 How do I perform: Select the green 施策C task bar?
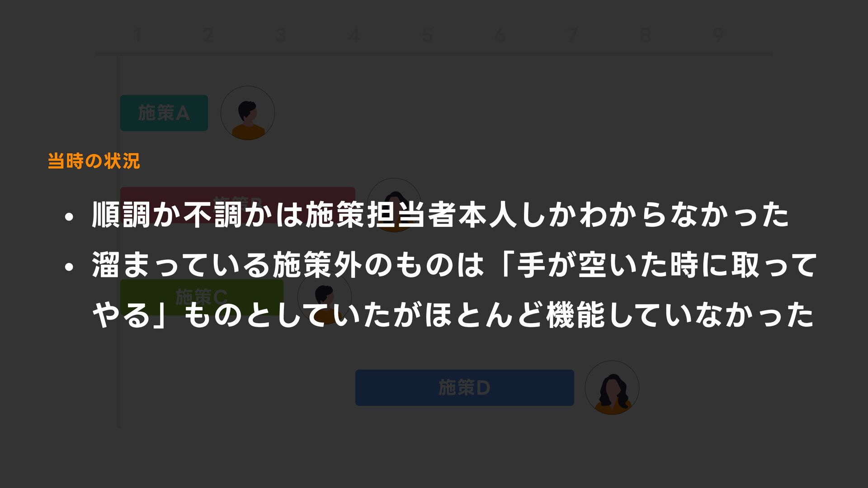(x=202, y=297)
